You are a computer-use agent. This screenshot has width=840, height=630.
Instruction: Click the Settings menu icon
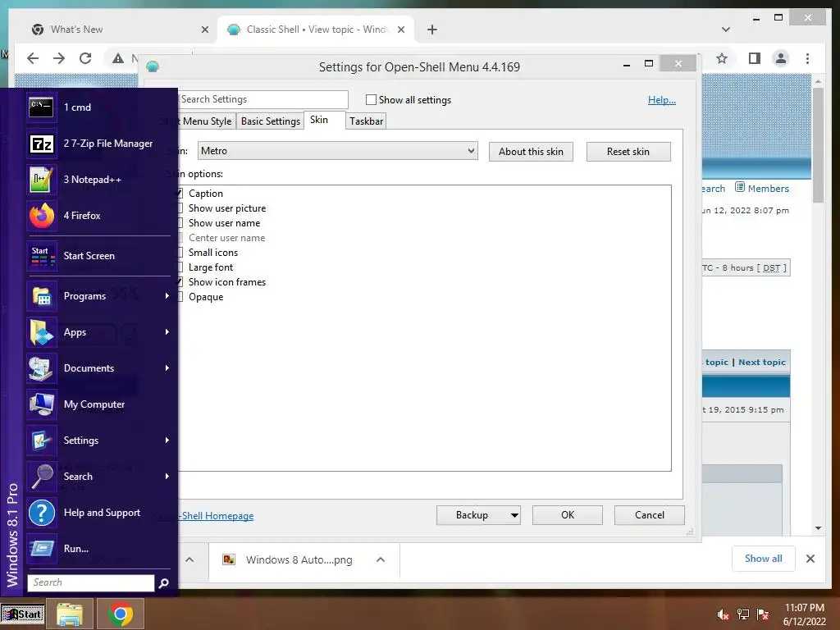[x=41, y=441]
